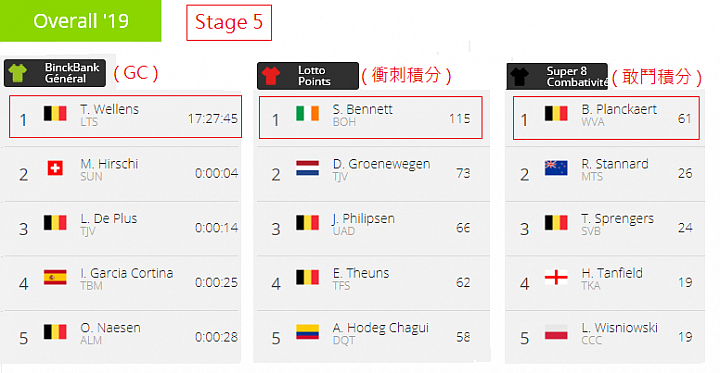Click the Colombian flag beside A. Hodeg Chagui

click(x=308, y=332)
